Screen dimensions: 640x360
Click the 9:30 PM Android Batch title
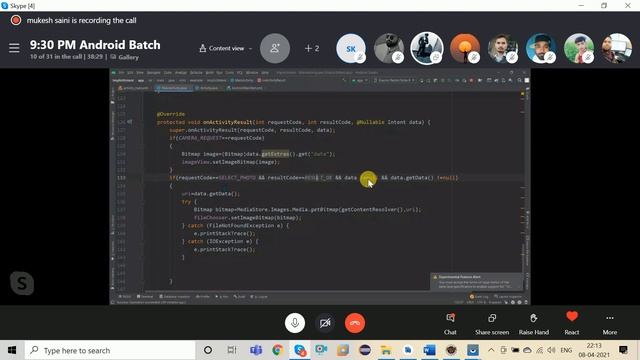click(x=95, y=45)
